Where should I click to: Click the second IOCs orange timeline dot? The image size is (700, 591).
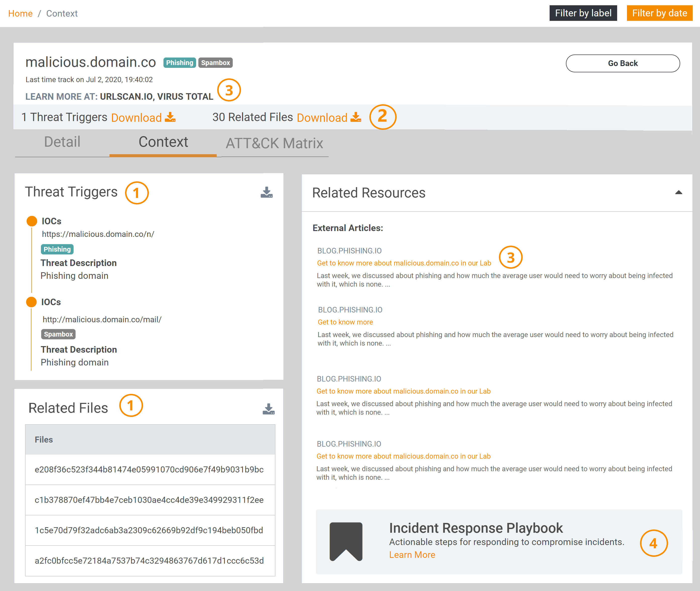point(31,302)
